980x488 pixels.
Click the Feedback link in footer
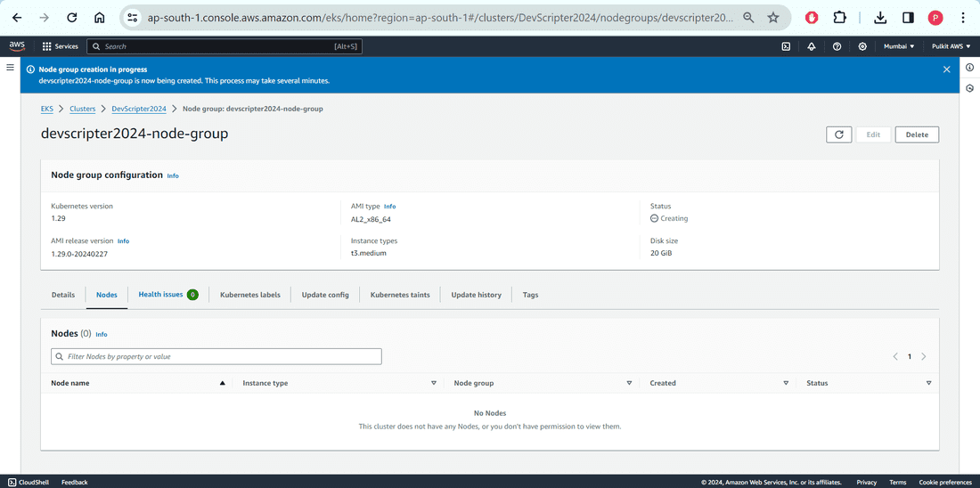74,483
